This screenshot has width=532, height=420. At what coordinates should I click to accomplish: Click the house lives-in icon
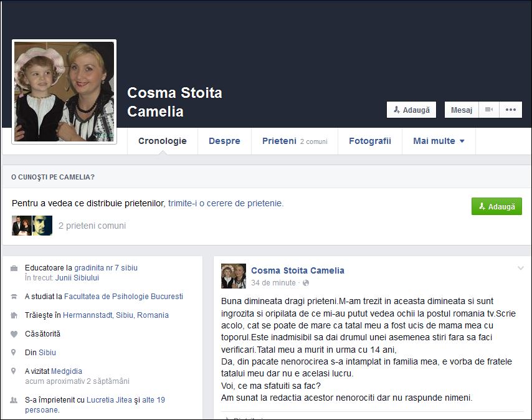[x=14, y=316]
